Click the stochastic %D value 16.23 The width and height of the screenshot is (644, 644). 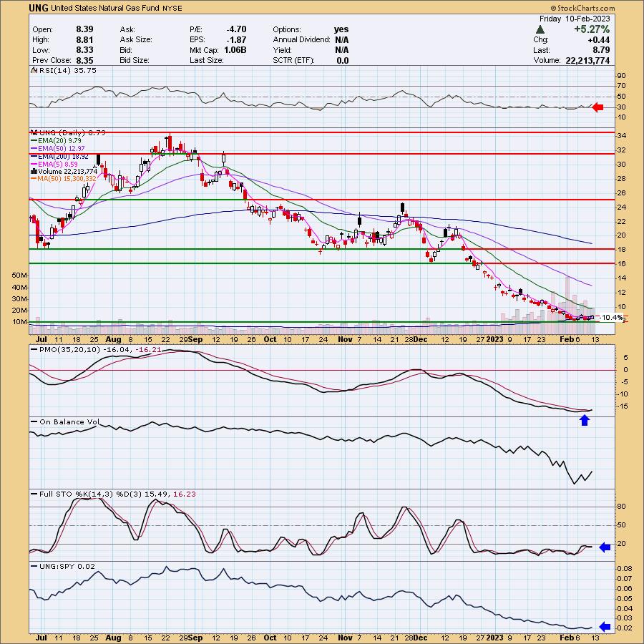185,494
